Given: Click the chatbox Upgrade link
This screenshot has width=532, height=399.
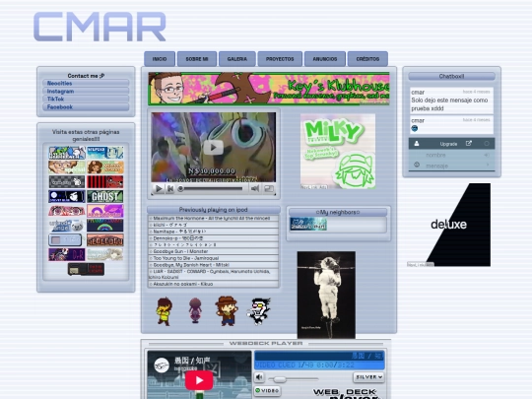Looking at the screenshot, I should [448, 144].
